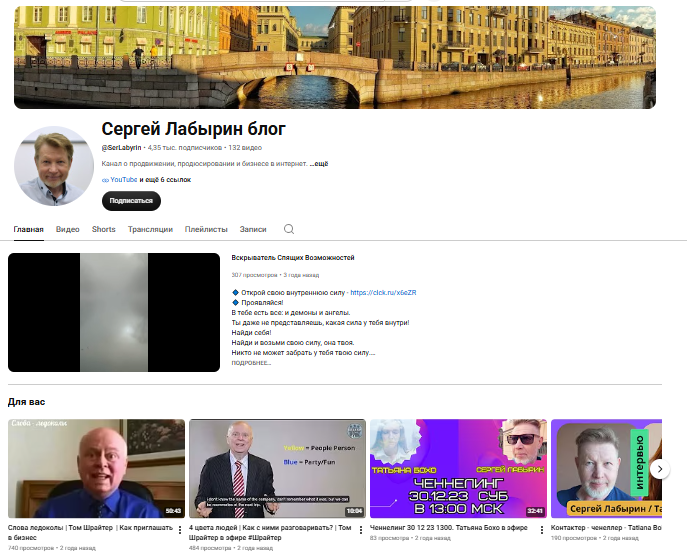Switch to the Shorts tab
Viewport: 687px width, 559px height.
[103, 229]
